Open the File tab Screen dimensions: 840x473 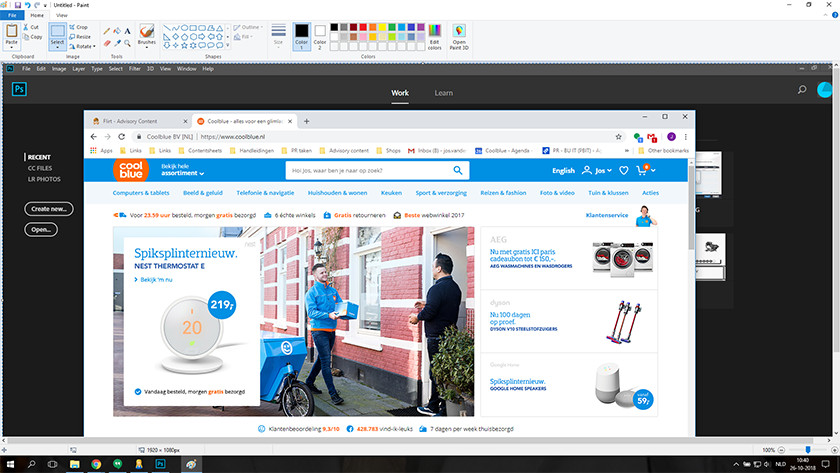point(12,16)
